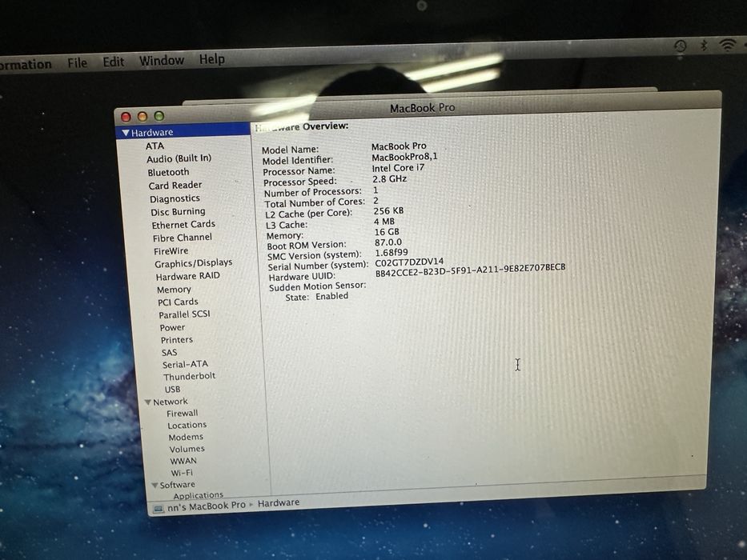747x560 pixels.
Task: Select Locations under Network
Action: (x=187, y=426)
